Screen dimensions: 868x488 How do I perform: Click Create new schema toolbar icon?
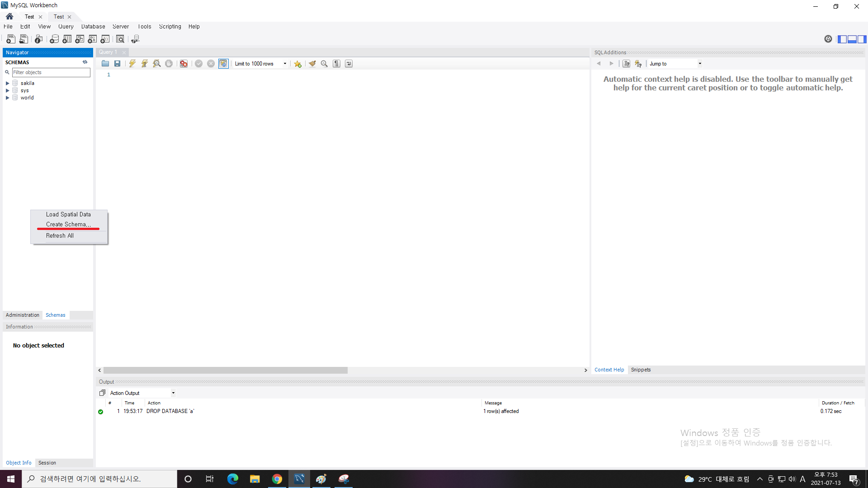click(x=54, y=39)
